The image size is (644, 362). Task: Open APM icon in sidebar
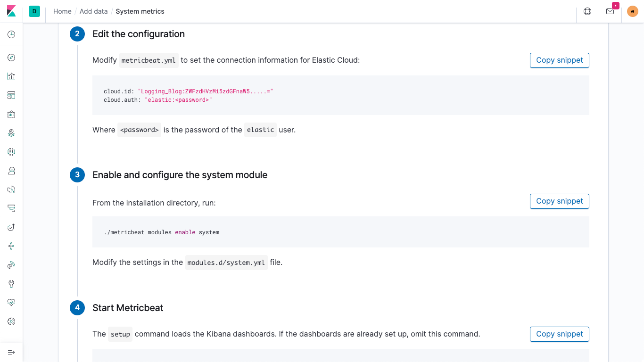pyautogui.click(x=11, y=208)
